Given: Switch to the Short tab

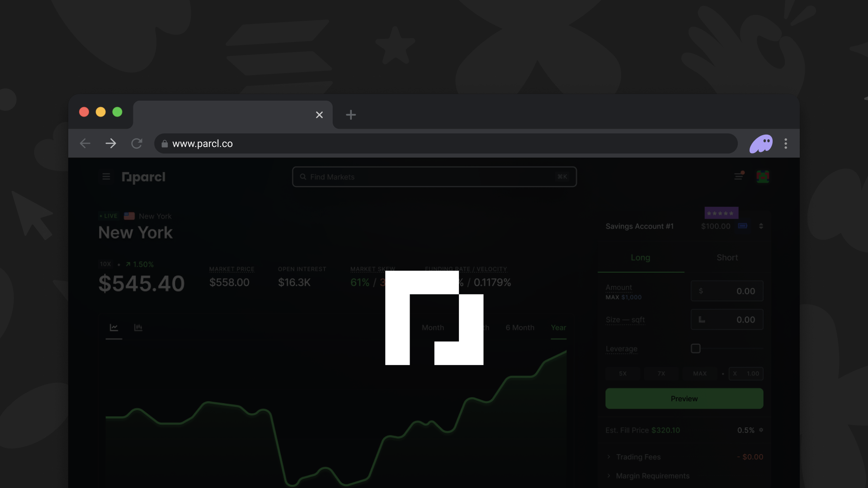Looking at the screenshot, I should 727,258.
